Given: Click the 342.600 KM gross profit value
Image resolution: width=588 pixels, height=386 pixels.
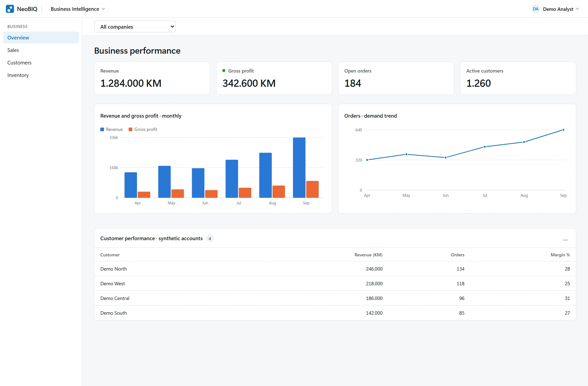Looking at the screenshot, I should 249,83.
